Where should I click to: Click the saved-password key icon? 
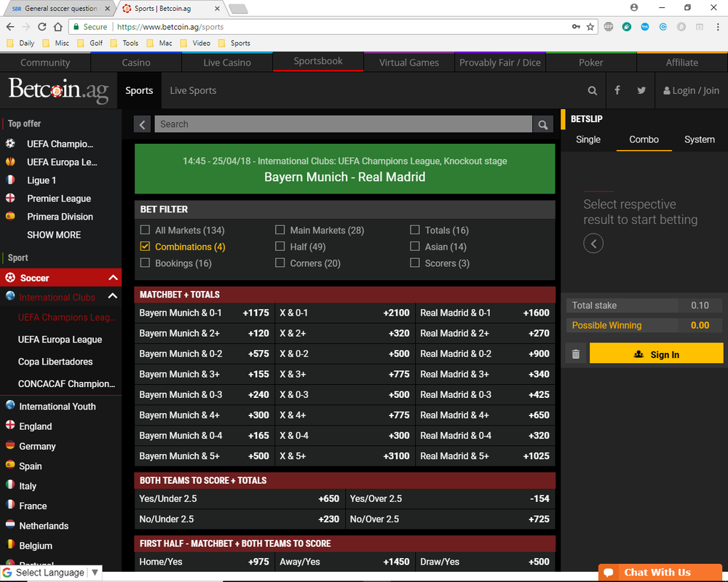576,27
